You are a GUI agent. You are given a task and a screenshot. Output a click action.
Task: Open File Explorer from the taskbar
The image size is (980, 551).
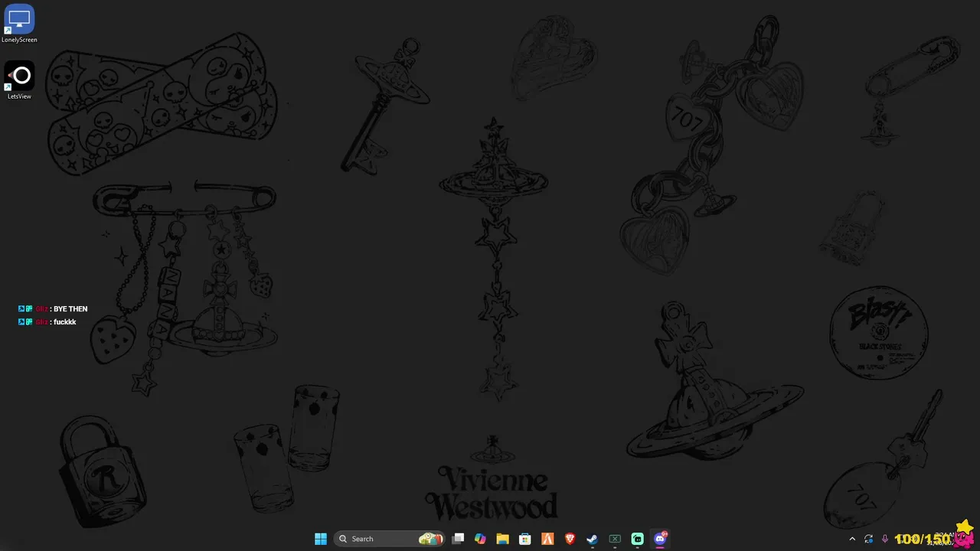coord(502,539)
